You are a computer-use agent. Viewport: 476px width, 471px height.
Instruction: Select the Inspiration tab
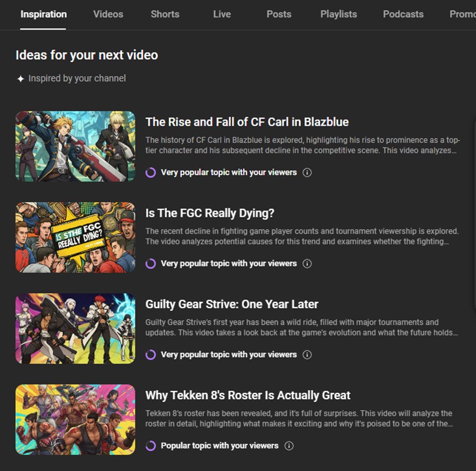click(x=43, y=14)
